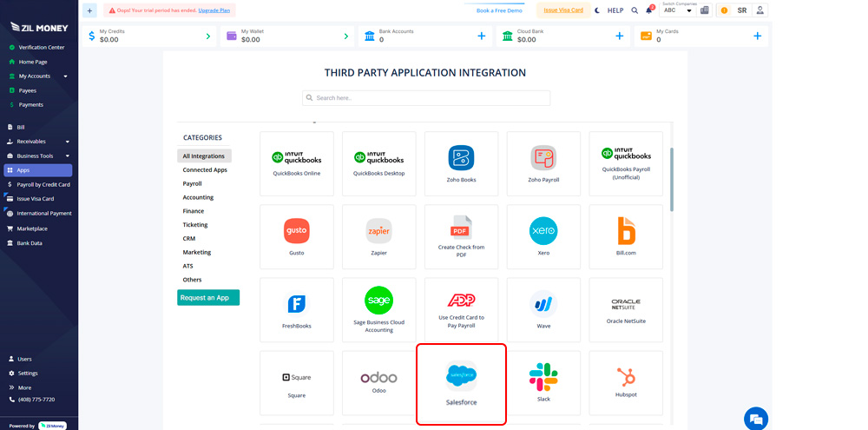Add a bank account with plus
The image size is (868, 430).
pos(481,36)
